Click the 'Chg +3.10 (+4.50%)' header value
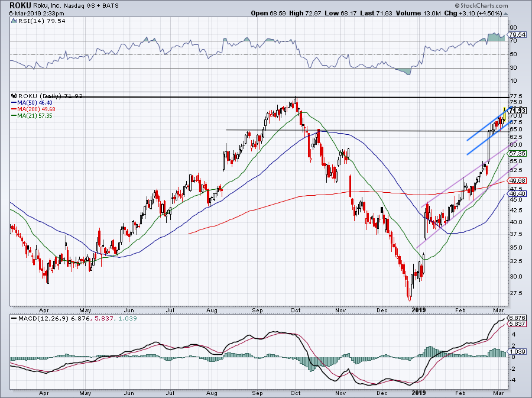 [x=473, y=14]
